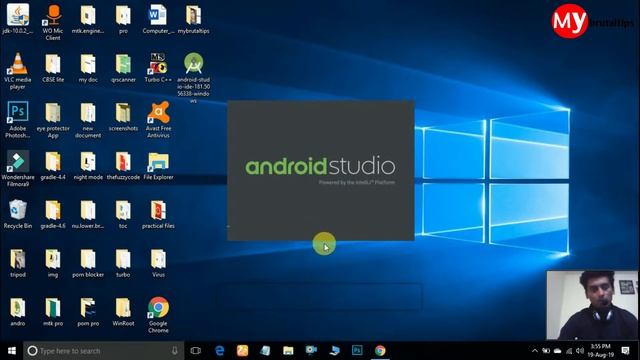Select the mybrutaltips folder
The height and width of the screenshot is (360, 640).
[193, 19]
